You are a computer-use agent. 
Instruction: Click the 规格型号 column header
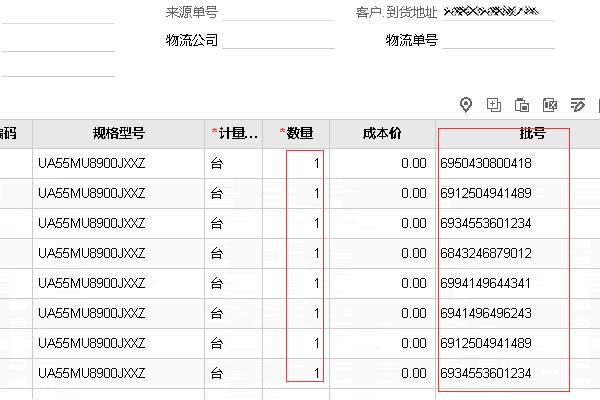point(119,134)
